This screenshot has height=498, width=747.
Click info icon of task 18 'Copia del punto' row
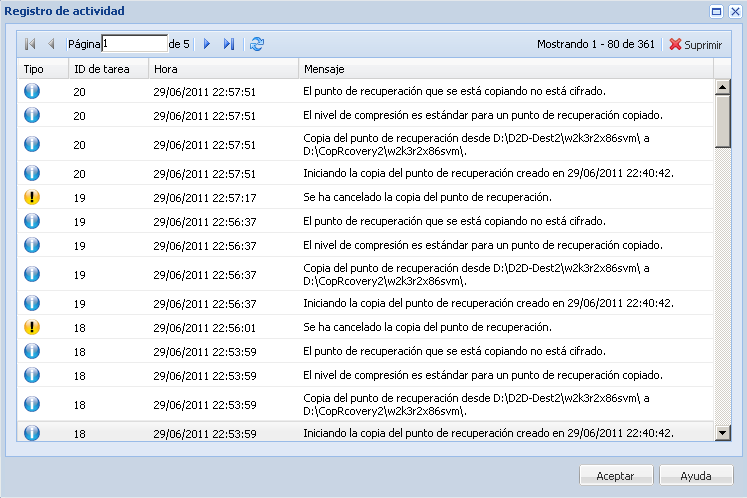tap(32, 404)
